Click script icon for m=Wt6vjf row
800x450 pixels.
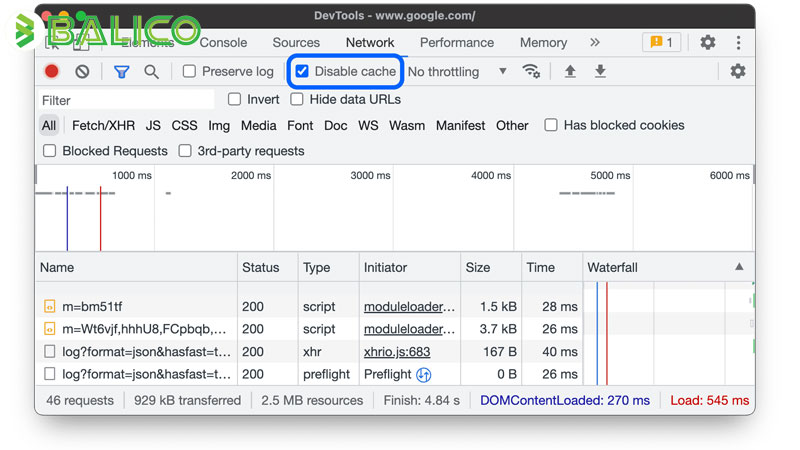pos(49,329)
